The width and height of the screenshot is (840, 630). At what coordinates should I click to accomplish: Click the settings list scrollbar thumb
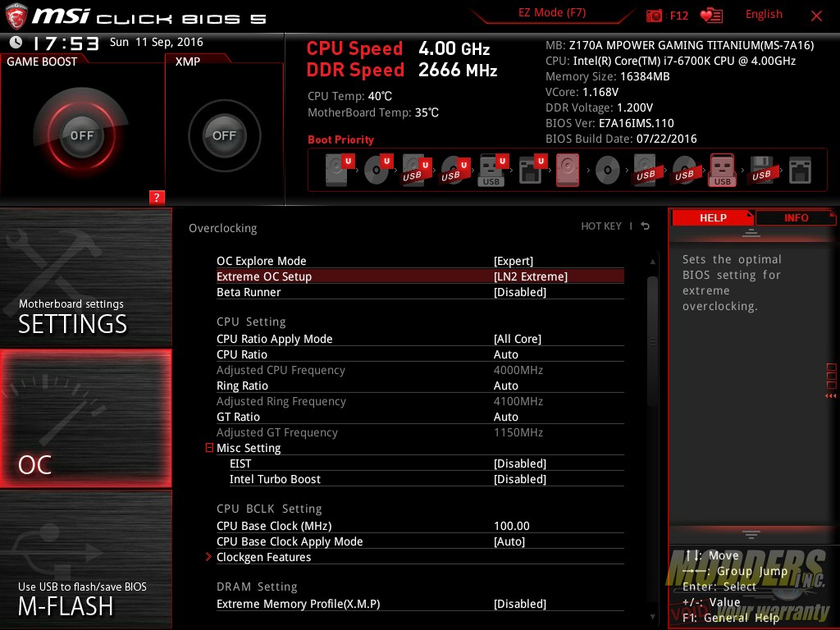click(x=652, y=342)
